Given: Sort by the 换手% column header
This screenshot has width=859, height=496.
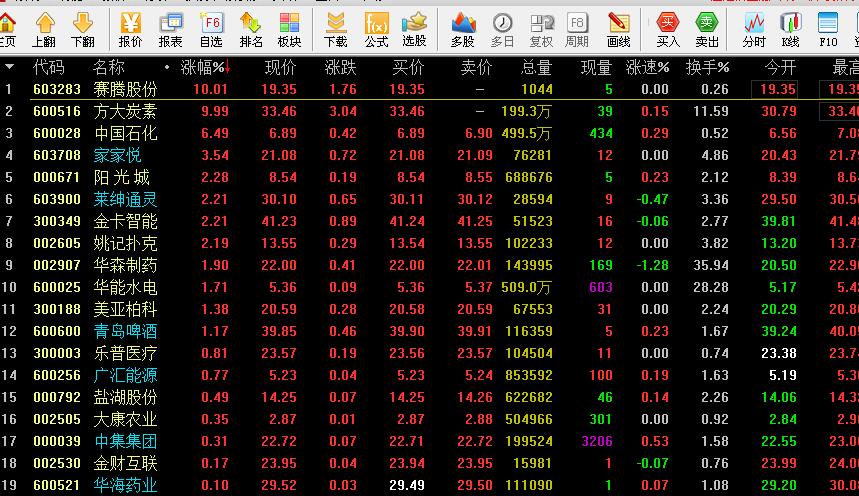Looking at the screenshot, I should [708, 67].
